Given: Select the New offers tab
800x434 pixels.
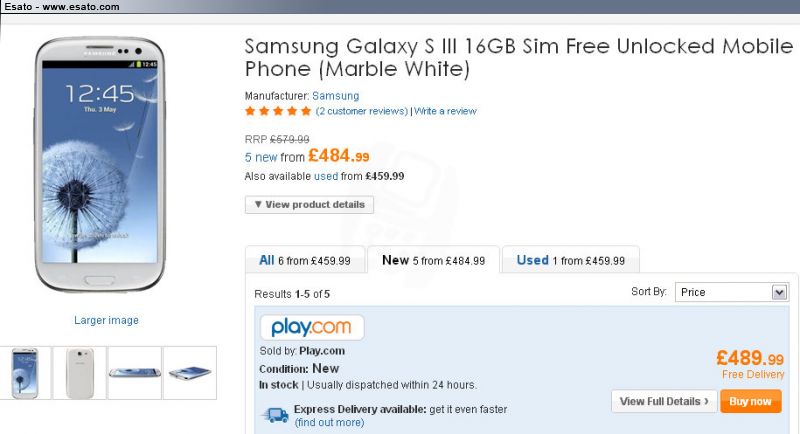Looking at the screenshot, I should 433,260.
